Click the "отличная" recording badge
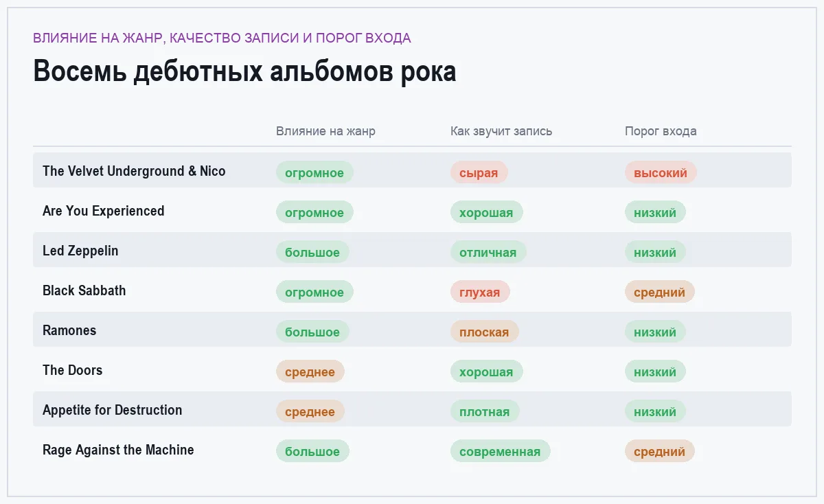Screen dimensions: 824x504 (x=488, y=252)
